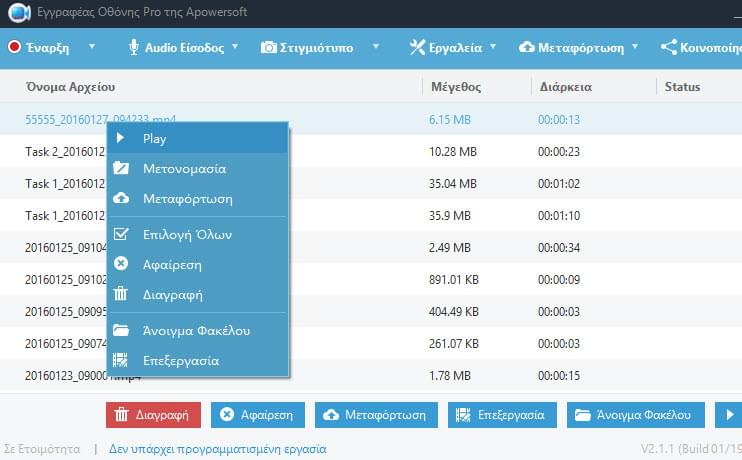Viewport: 742px width, 460px height.
Task: Click the Apowersoft app logo in the title bar
Action: tap(19, 12)
